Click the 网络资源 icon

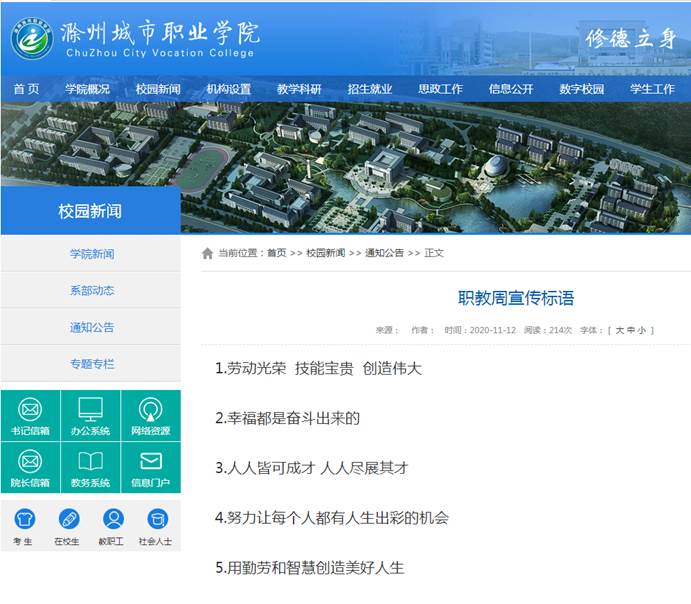[x=151, y=410]
